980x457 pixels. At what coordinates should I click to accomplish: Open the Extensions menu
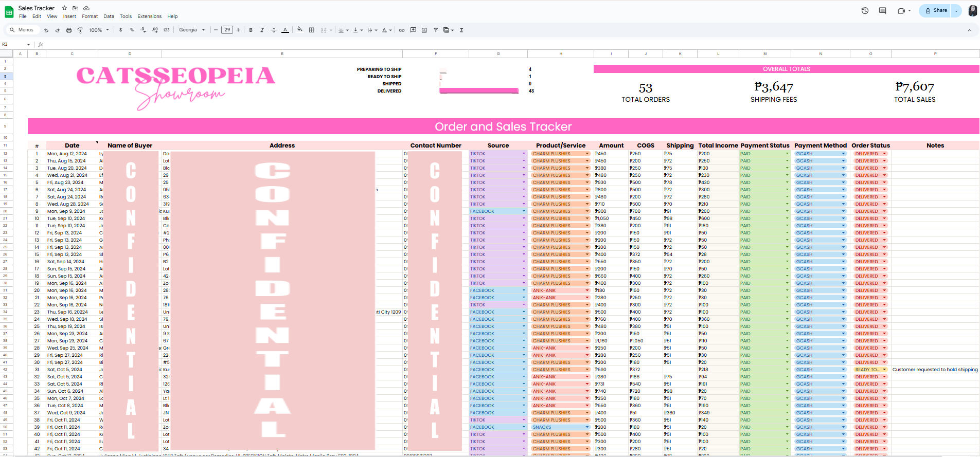point(149,16)
